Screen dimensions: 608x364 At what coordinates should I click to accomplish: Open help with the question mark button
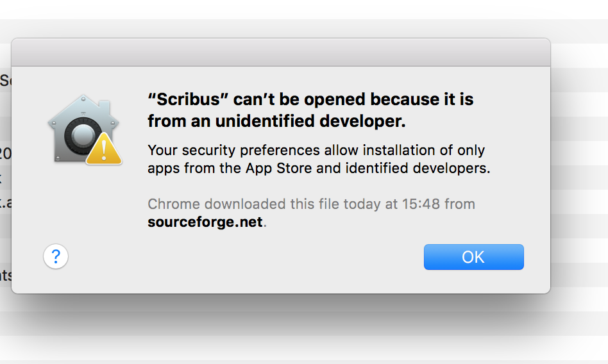[x=56, y=257]
